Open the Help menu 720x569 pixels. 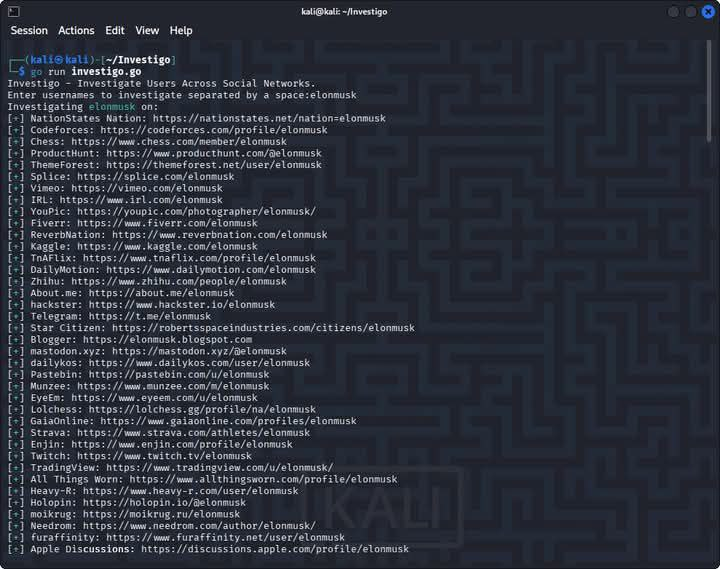[x=181, y=30]
